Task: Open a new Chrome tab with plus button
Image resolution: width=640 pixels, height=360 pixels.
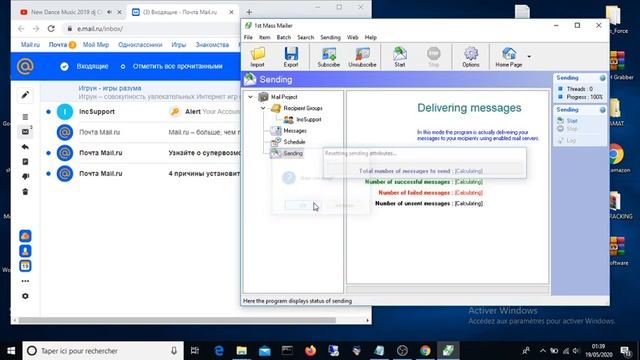Action: (249, 12)
